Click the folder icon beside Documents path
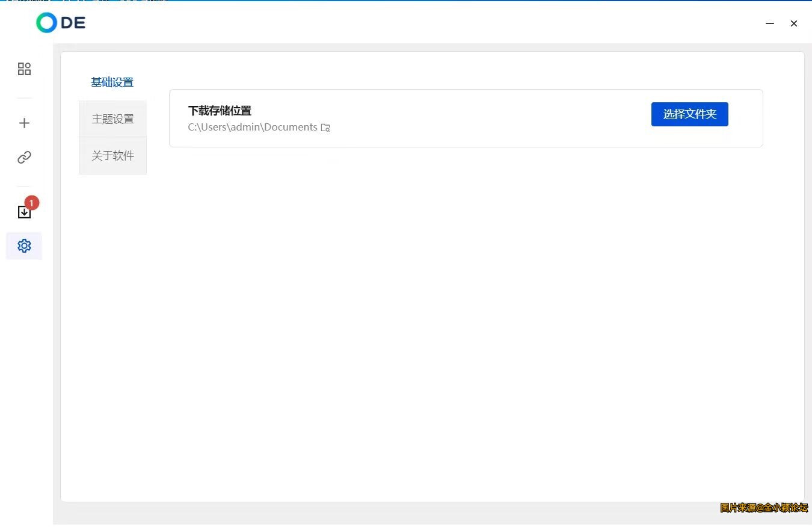The height and width of the screenshot is (527, 812). pos(325,128)
